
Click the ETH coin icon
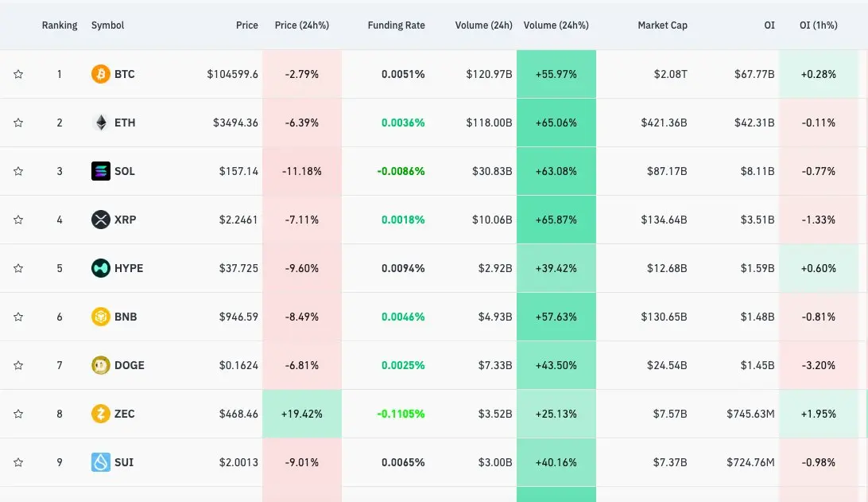(101, 123)
